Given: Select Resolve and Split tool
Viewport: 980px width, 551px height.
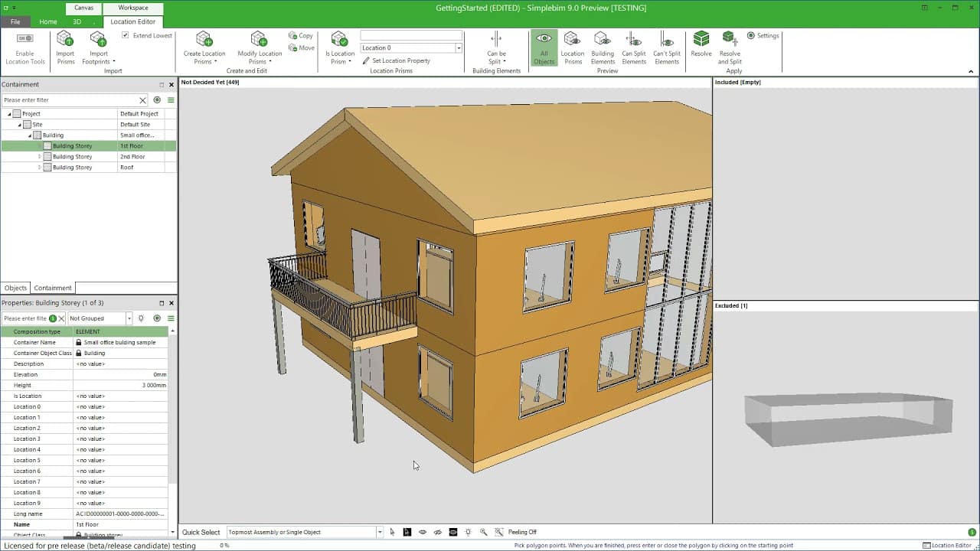Looking at the screenshot, I should point(730,40).
